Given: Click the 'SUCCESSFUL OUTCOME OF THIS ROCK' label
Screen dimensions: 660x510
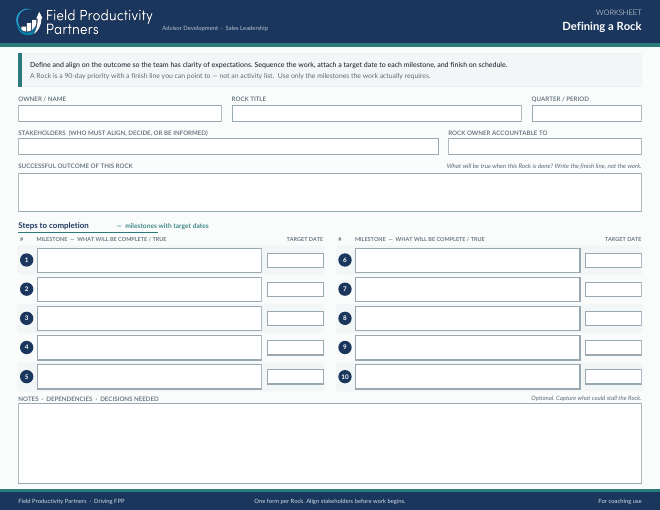Looking at the screenshot, I should (x=75, y=166).
